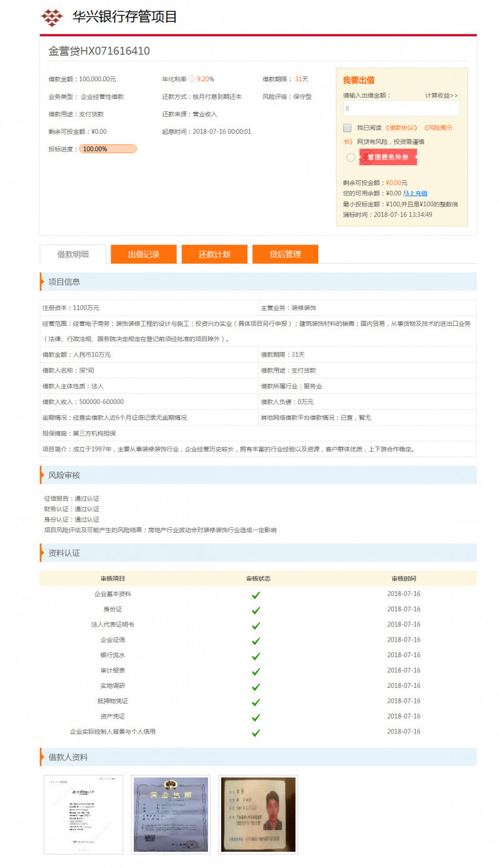Click the 借款金额：100,000.00元 text
The height and width of the screenshot is (868, 500).
click(82, 79)
